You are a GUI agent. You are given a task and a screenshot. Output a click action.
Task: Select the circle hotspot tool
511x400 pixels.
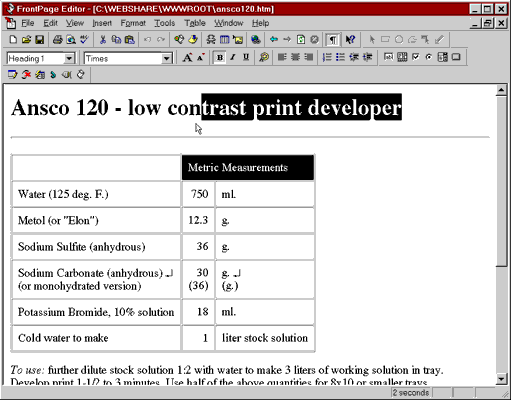[x=399, y=40]
